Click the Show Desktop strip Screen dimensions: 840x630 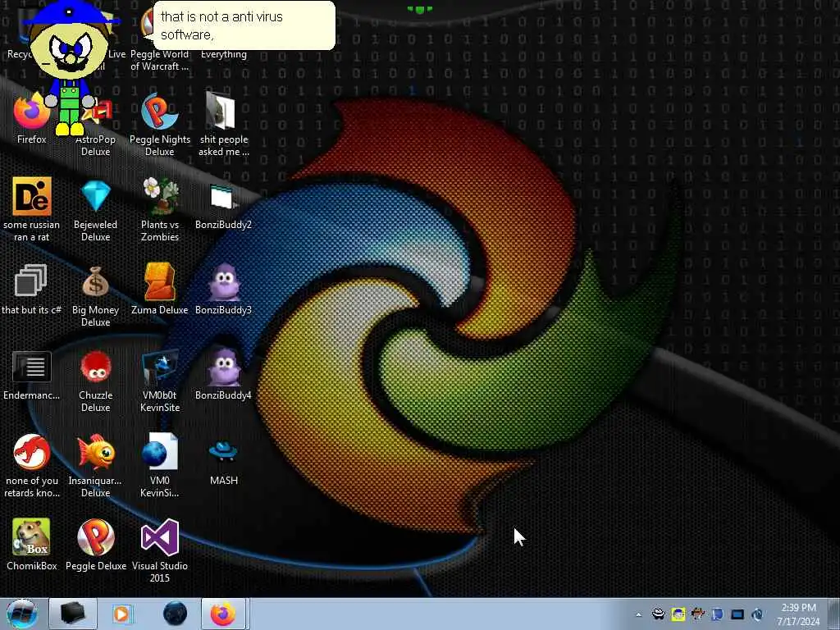[x=836, y=614]
